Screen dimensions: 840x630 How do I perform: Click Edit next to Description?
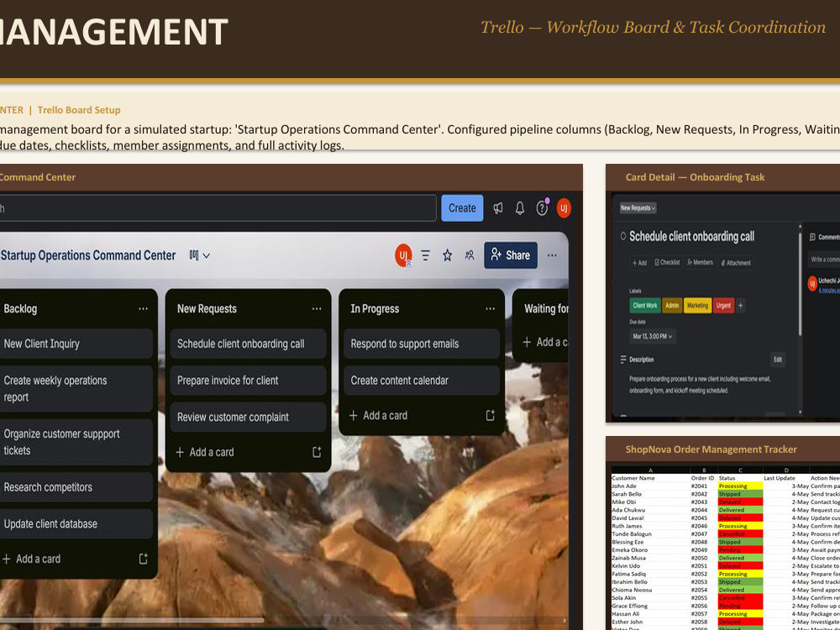[778, 360]
